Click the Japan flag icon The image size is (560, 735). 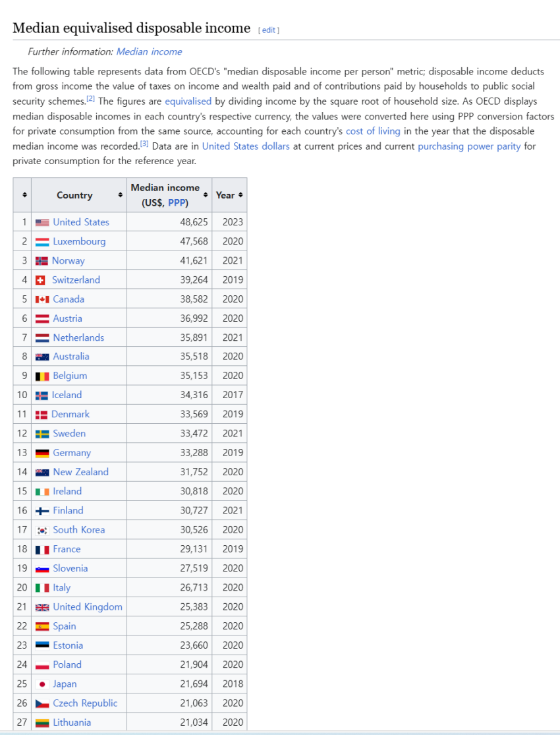(x=42, y=684)
